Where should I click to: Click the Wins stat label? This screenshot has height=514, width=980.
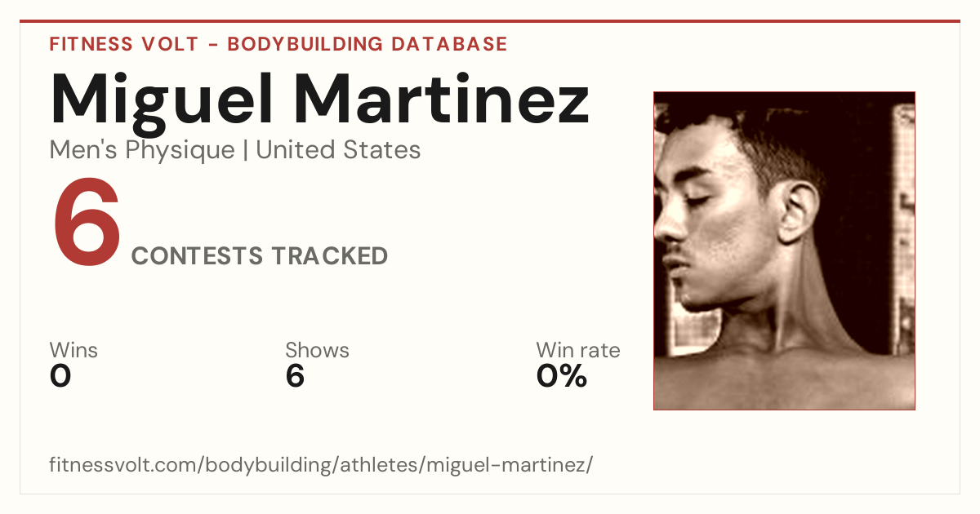[x=73, y=351]
